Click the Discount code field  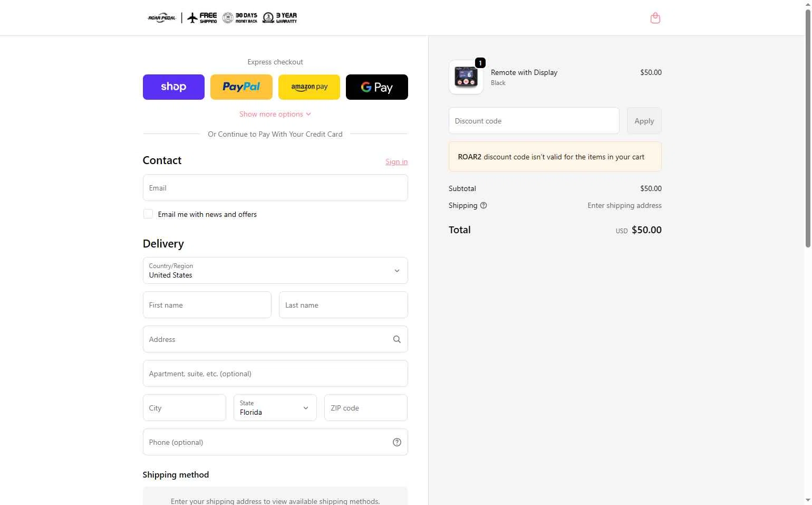point(534,121)
